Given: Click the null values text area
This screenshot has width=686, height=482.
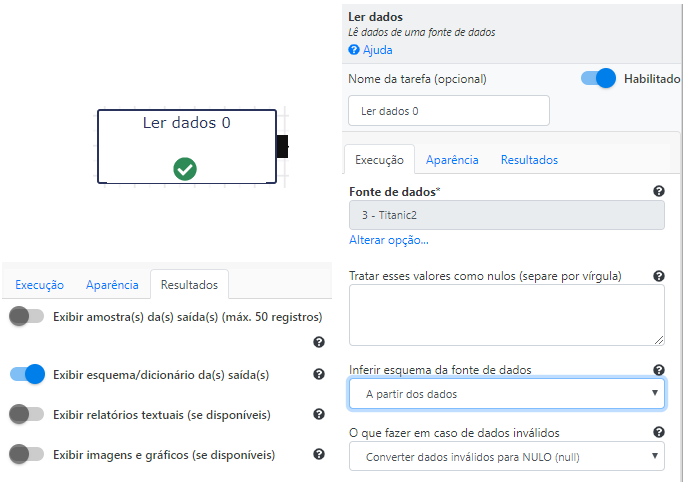Looking at the screenshot, I should tap(507, 315).
